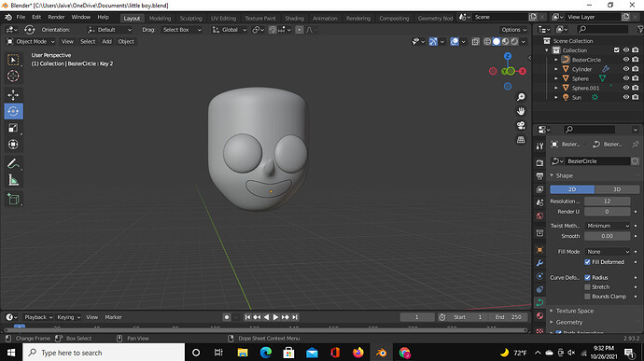Open the Render menu
Image resolution: width=644 pixels, height=361 pixels.
coord(56,17)
